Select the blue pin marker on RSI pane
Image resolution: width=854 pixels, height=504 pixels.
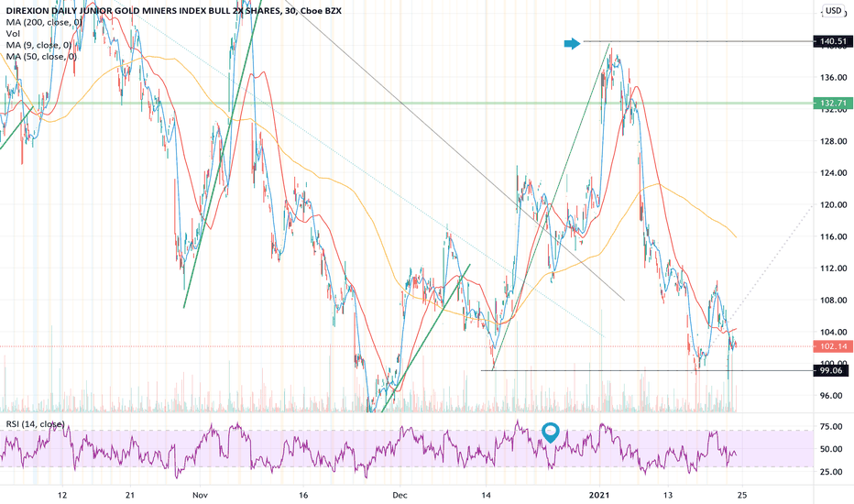click(551, 433)
